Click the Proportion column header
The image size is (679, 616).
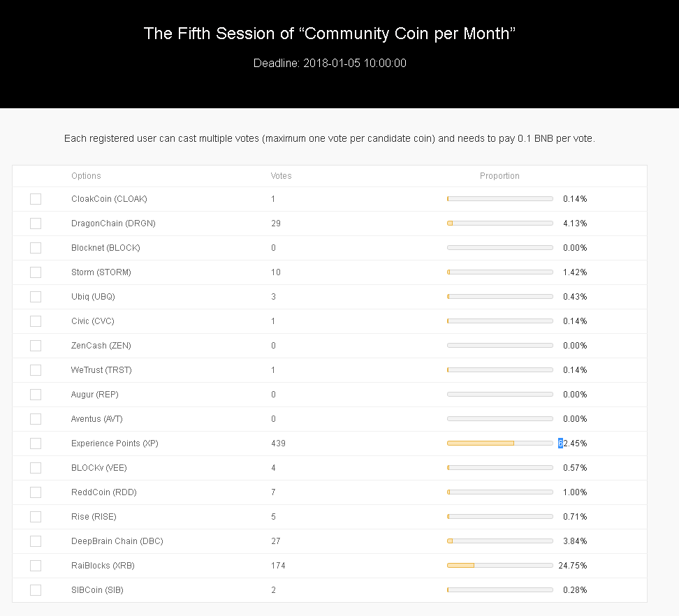499,176
